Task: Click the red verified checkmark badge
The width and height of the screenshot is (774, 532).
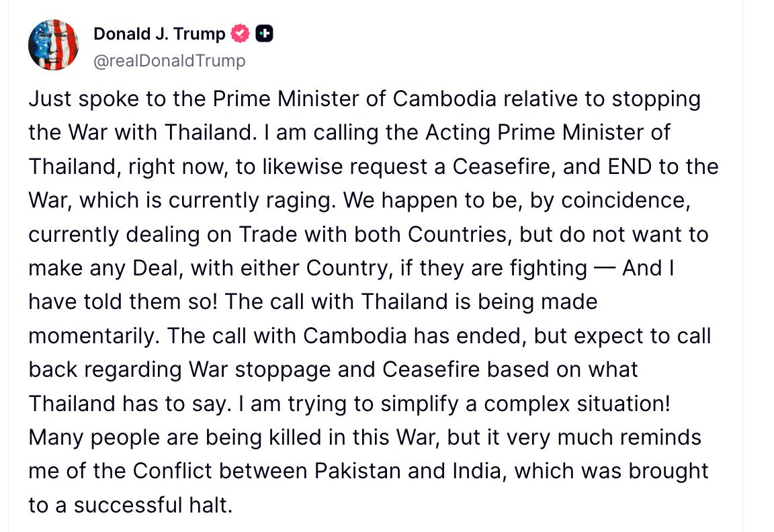Action: coord(240,34)
